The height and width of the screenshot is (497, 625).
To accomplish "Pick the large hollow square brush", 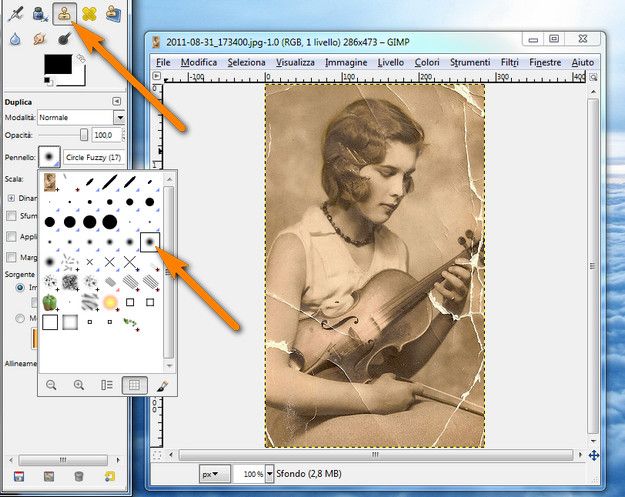I will 50,322.
